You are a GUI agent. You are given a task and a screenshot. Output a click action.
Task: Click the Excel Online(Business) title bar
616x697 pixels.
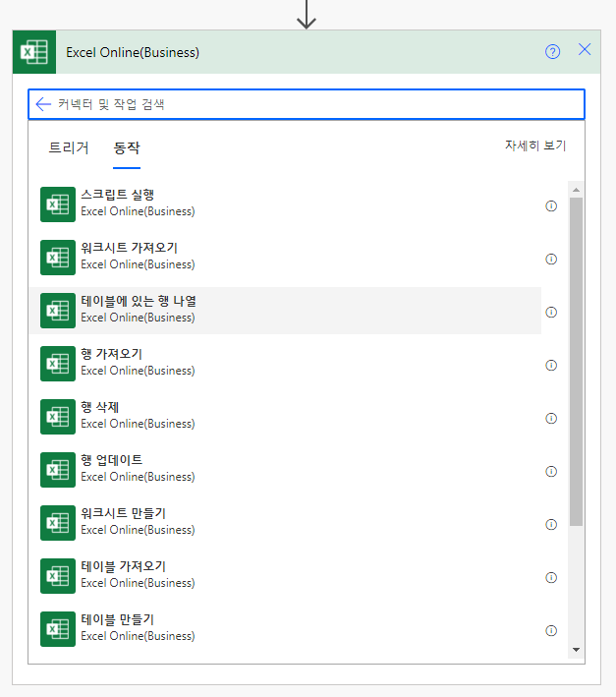click(x=307, y=52)
